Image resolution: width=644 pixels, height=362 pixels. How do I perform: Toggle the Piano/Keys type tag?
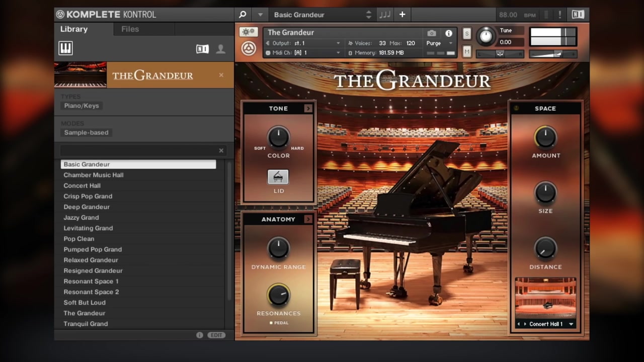(x=82, y=106)
